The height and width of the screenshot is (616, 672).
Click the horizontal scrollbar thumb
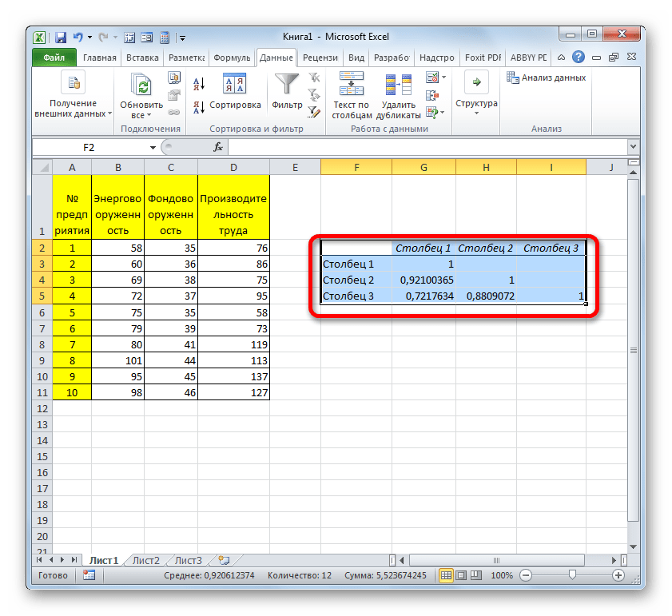[497, 560]
